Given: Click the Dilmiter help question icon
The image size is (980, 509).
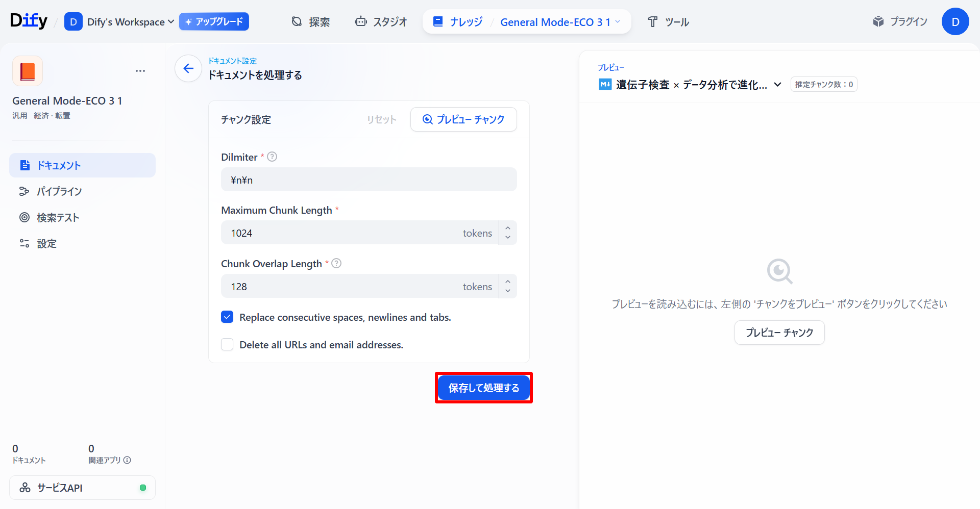Looking at the screenshot, I should [272, 157].
